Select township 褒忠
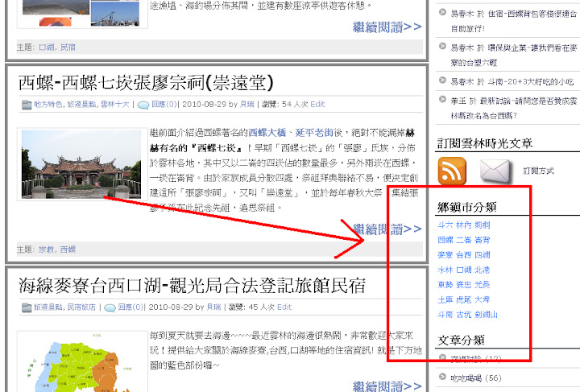Screen dimensions: 580x392 click(463, 285)
